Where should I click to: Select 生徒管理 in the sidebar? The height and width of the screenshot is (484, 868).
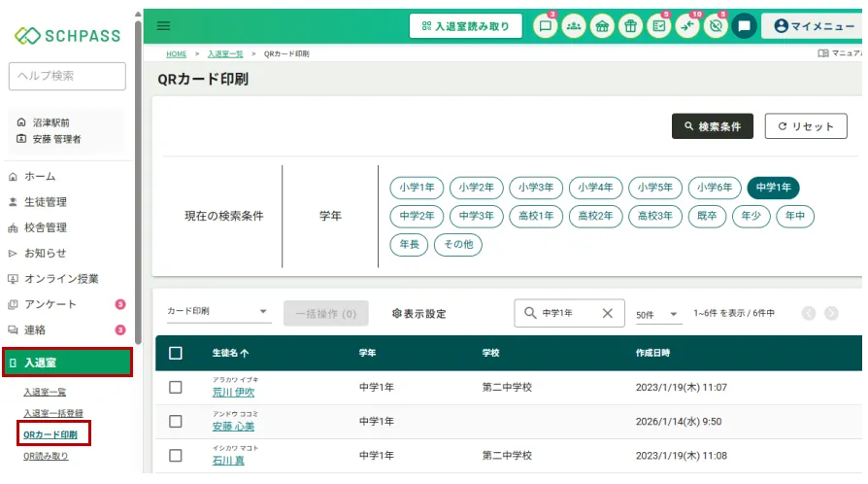(x=46, y=202)
